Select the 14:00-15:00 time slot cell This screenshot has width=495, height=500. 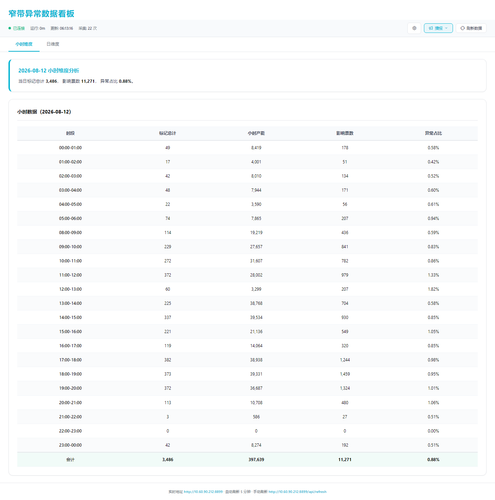coord(70,318)
